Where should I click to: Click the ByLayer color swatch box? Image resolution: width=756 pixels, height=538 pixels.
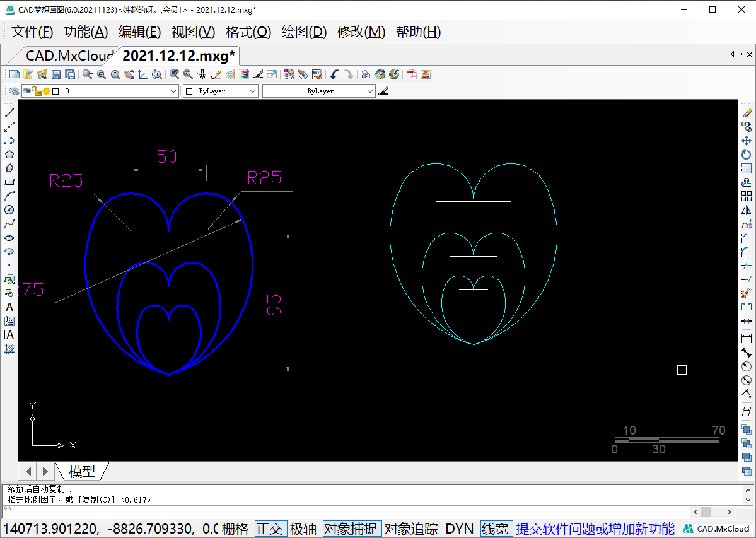tap(190, 91)
